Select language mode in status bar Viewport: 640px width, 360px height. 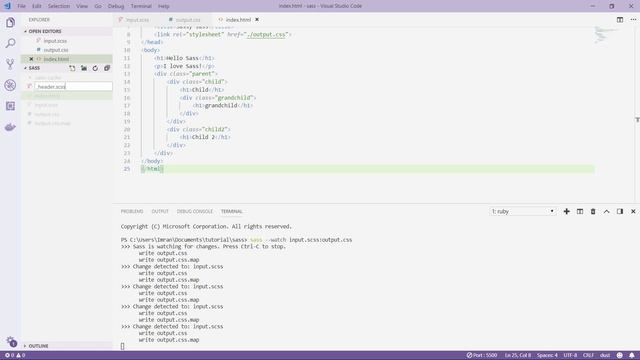pos(605,355)
